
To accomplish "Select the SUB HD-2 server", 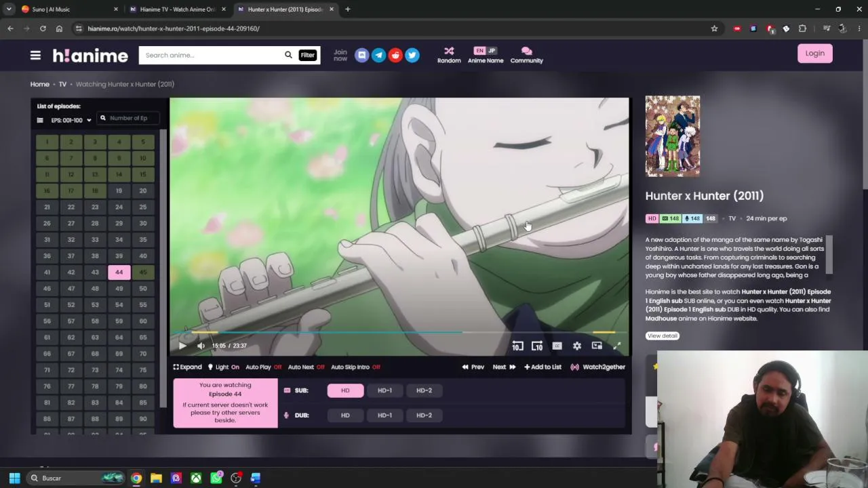I will 424,390.
